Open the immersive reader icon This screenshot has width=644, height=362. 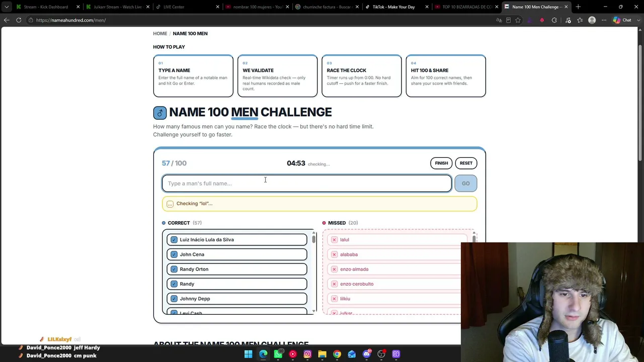point(508,20)
